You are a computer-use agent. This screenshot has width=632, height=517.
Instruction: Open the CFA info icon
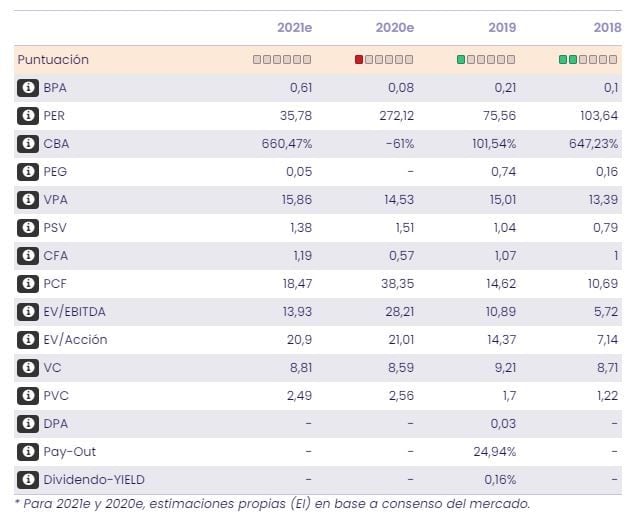26,256
